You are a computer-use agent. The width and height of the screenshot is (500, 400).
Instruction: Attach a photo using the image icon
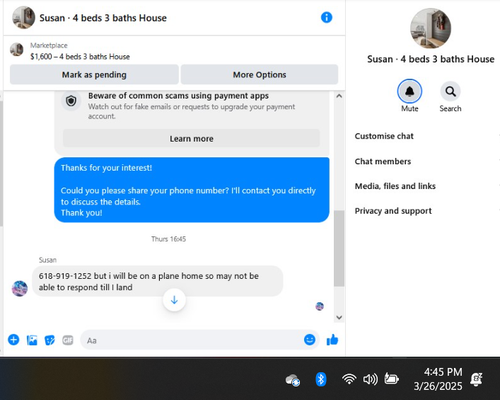(32, 340)
